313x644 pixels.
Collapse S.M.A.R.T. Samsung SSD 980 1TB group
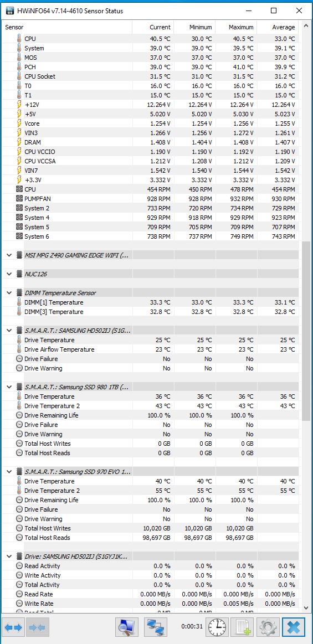point(9,387)
